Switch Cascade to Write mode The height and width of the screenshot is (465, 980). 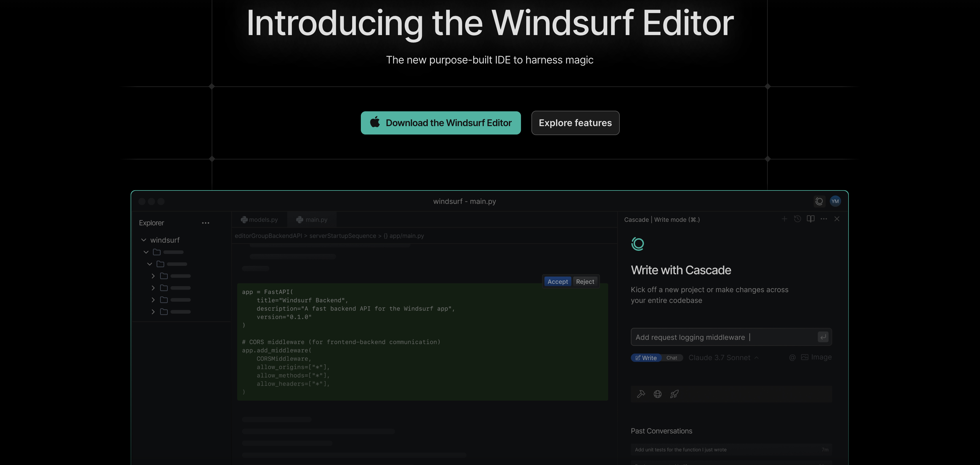pos(646,358)
